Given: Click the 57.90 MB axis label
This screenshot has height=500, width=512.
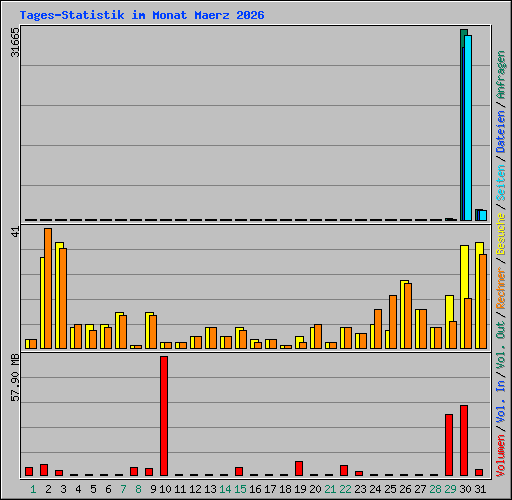Looking at the screenshot, I should [x=15, y=378].
